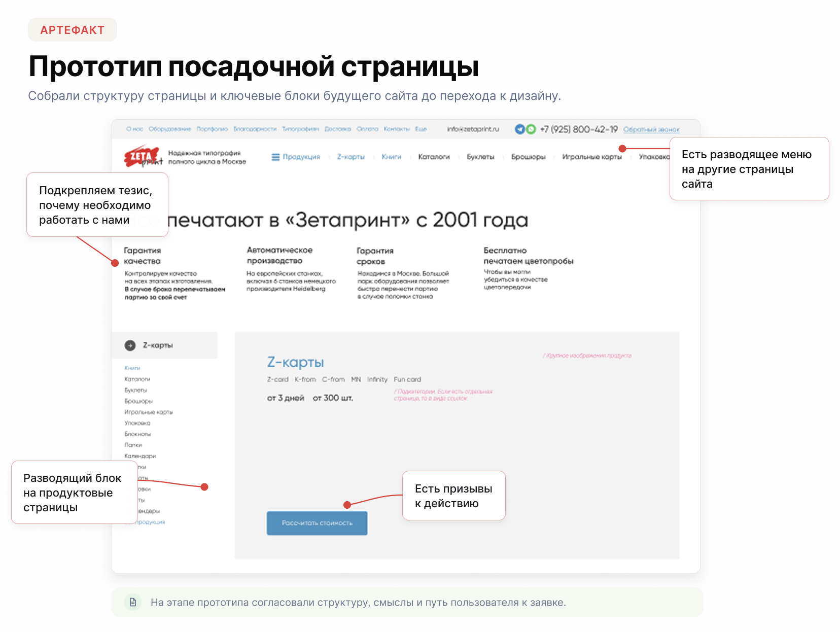Expand the Еще item in the top bar
This screenshot has width=840, height=632.
click(x=421, y=129)
